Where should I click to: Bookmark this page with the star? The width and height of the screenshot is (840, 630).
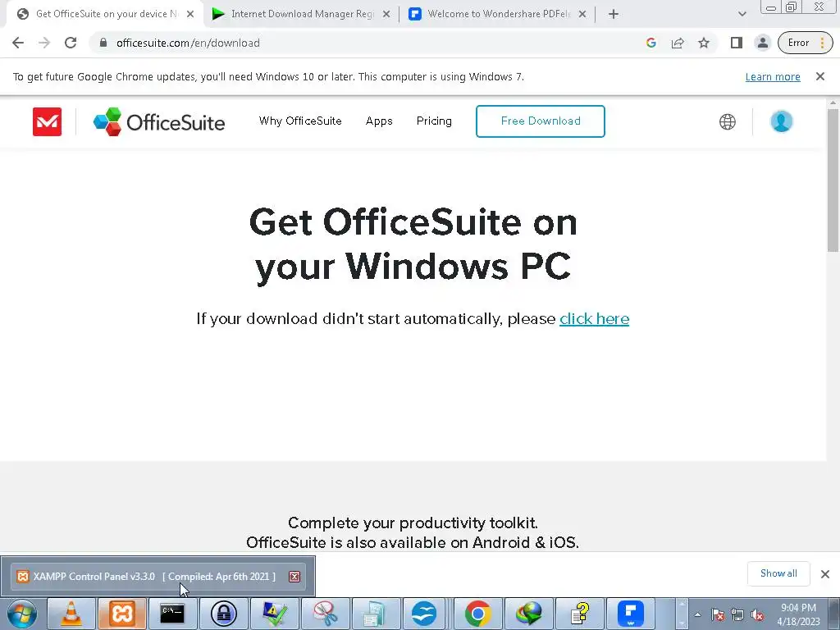tap(703, 43)
